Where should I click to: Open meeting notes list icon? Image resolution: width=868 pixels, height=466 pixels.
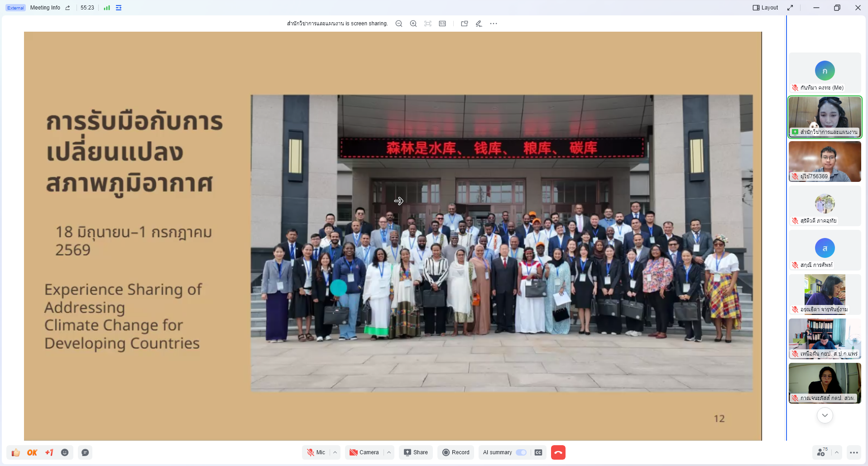click(x=119, y=8)
